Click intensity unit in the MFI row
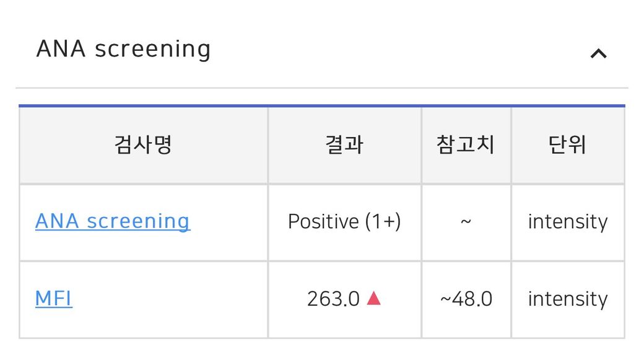 click(x=567, y=299)
